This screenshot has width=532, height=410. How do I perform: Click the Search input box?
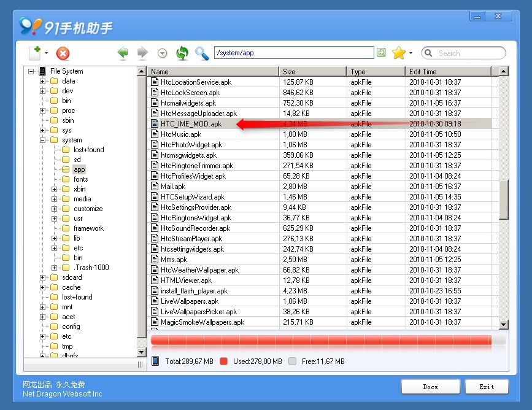click(463, 53)
